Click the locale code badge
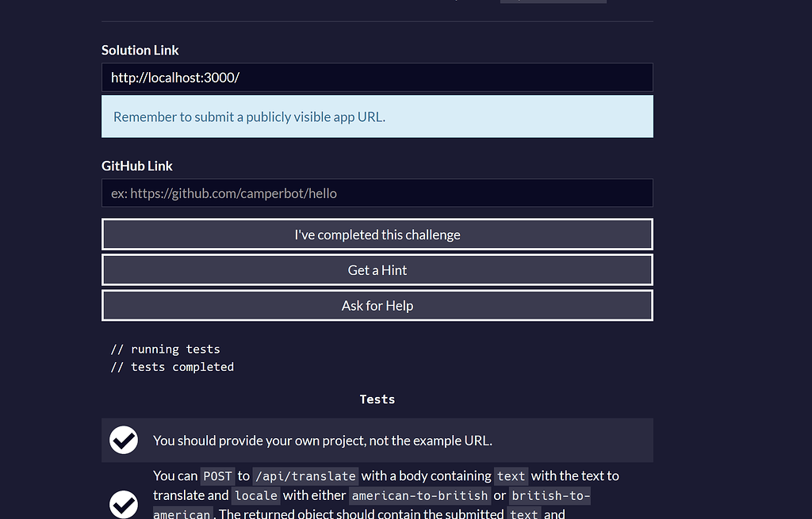The image size is (812, 519). tap(255, 496)
